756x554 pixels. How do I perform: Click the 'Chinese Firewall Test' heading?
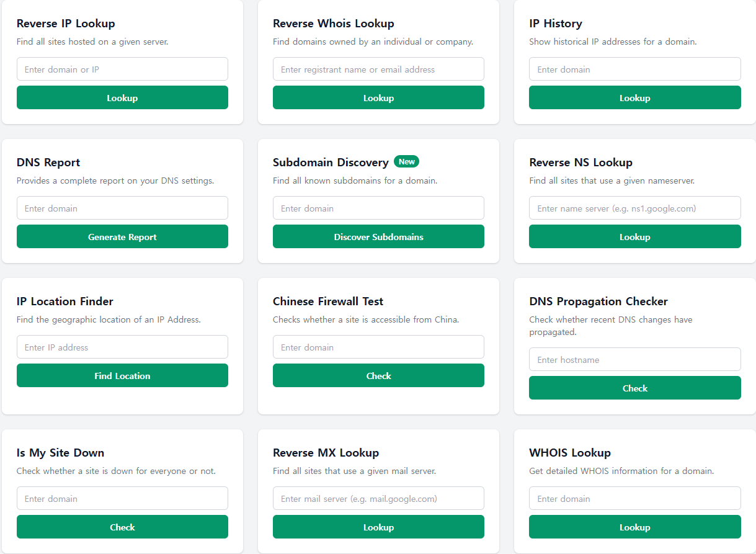click(x=328, y=302)
